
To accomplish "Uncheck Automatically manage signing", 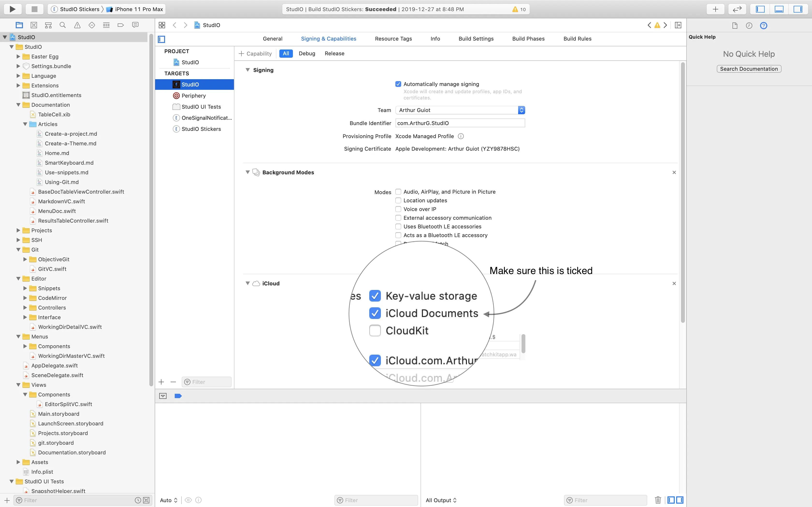I will [x=398, y=84].
